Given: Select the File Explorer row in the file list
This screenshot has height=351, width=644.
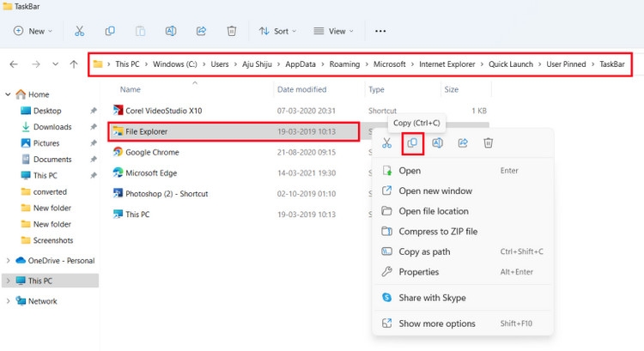Looking at the screenshot, I should [x=234, y=131].
